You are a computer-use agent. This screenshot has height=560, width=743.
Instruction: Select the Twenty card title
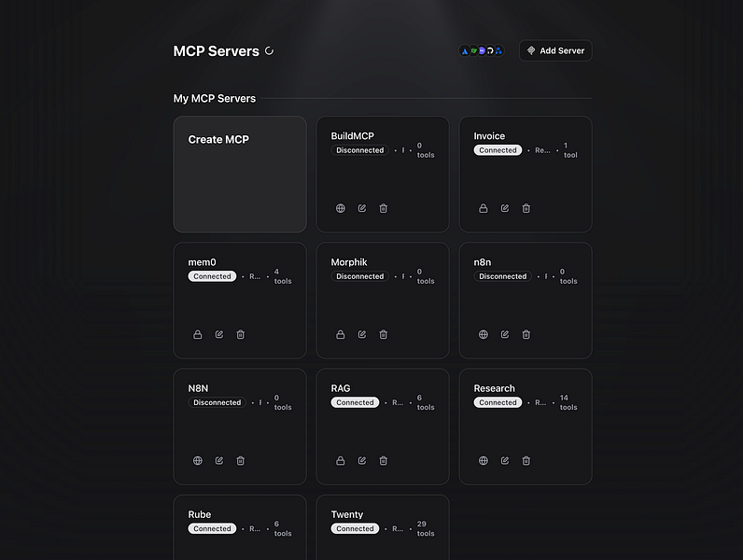(x=347, y=514)
